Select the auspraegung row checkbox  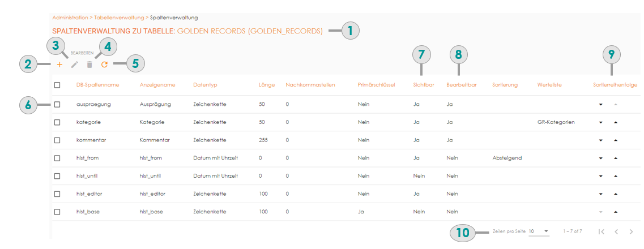point(57,105)
